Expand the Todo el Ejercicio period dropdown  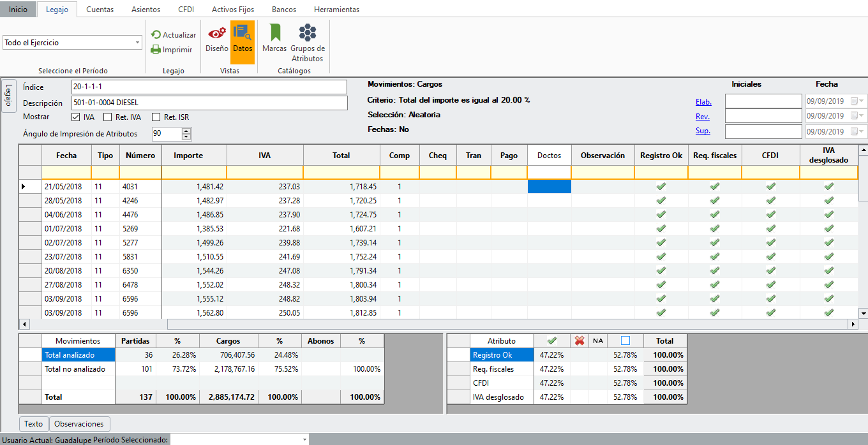click(138, 43)
